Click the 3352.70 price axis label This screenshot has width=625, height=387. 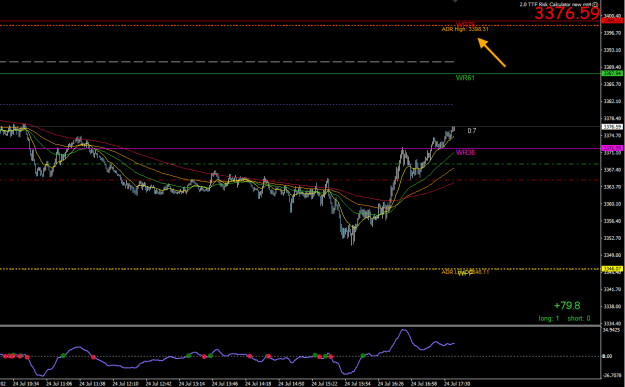coord(613,238)
